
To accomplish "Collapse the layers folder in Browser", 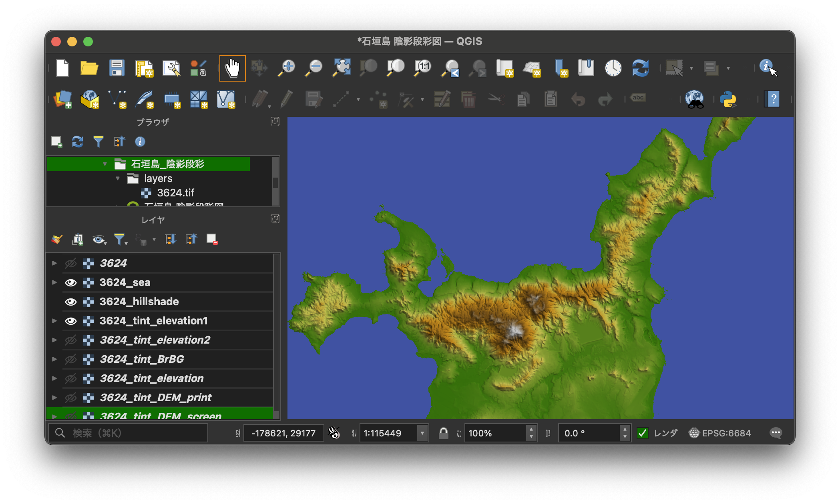I will coord(118,178).
